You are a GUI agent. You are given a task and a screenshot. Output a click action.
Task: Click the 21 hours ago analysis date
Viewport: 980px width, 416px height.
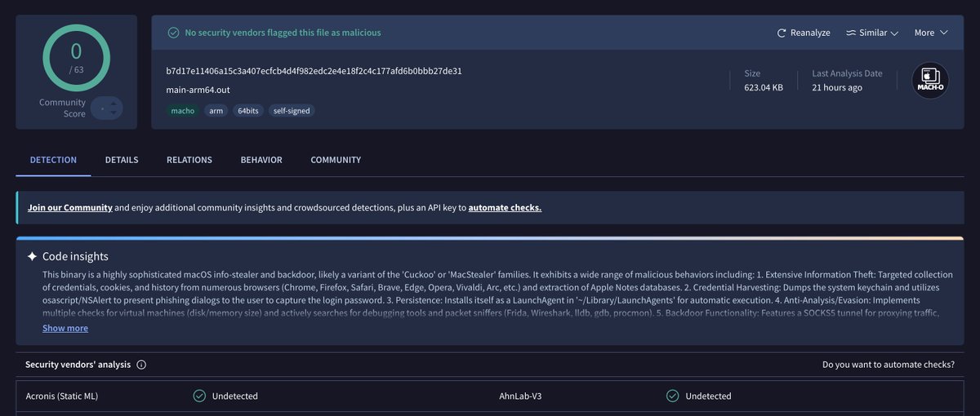pos(837,87)
